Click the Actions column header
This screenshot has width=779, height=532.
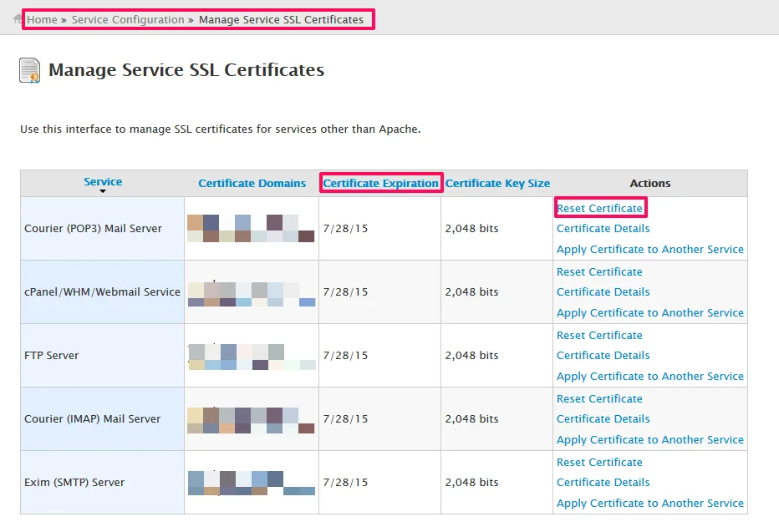649,183
